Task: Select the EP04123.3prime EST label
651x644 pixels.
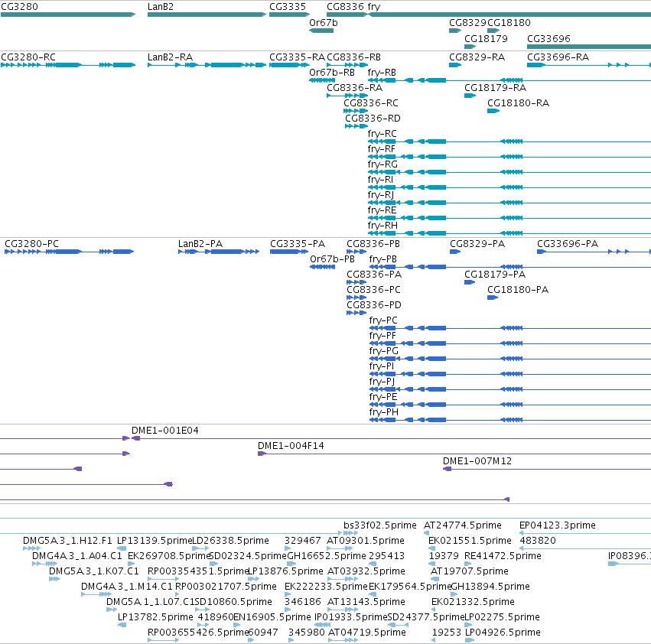Action: 557,525
